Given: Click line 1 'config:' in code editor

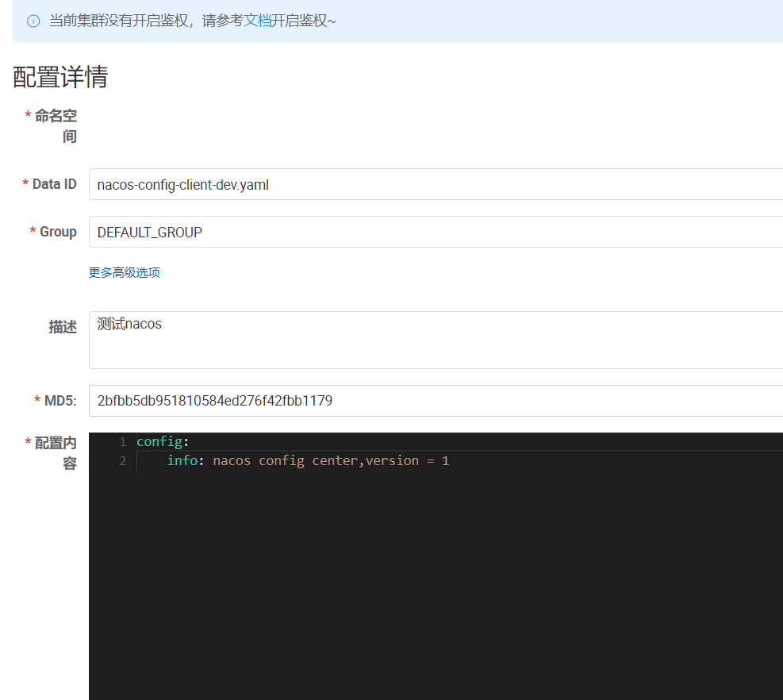Looking at the screenshot, I should click(163, 442).
